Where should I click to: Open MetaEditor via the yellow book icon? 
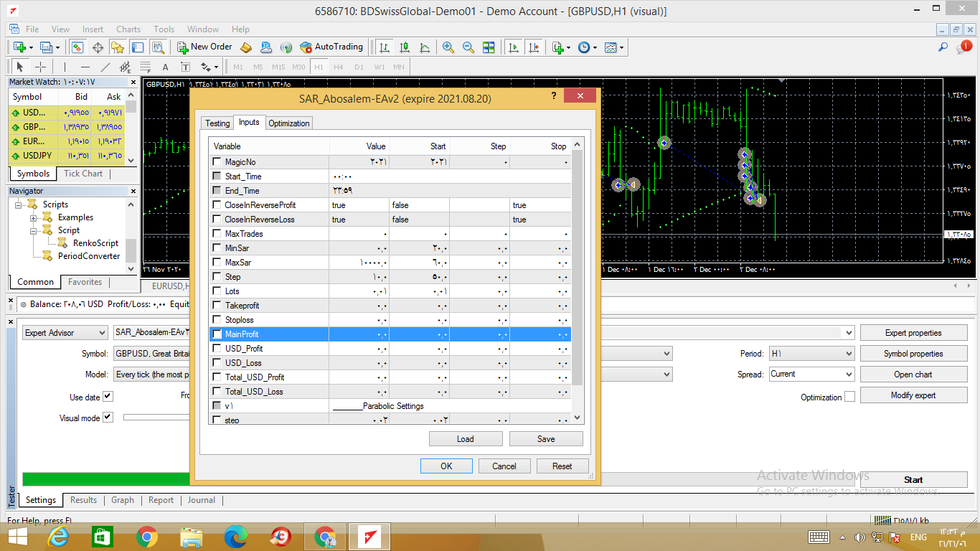(x=246, y=47)
